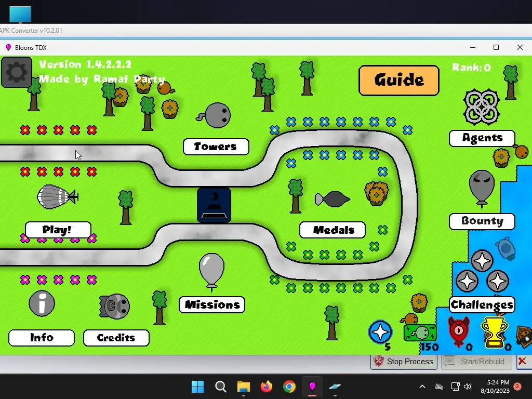Click the gray blimp icon above Play
The height and width of the screenshot is (399, 532).
click(x=57, y=197)
